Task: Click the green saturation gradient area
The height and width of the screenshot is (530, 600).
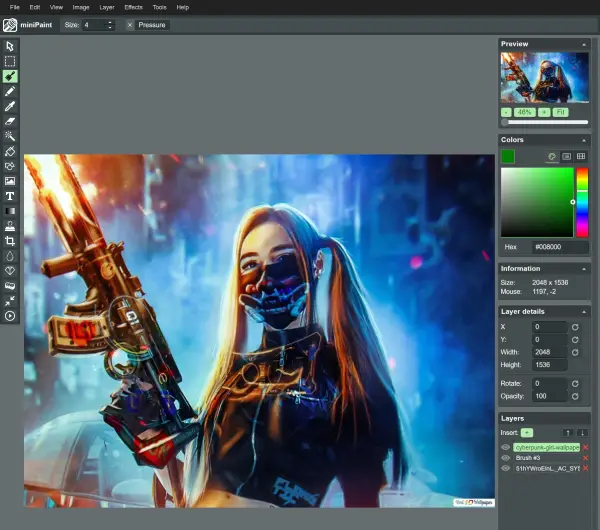Action: point(537,202)
